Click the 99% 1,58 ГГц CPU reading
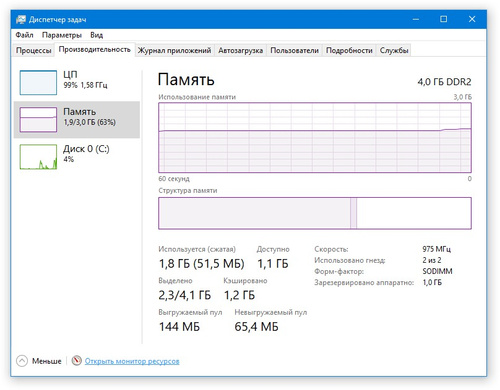The width and height of the screenshot is (500, 390). point(85,85)
